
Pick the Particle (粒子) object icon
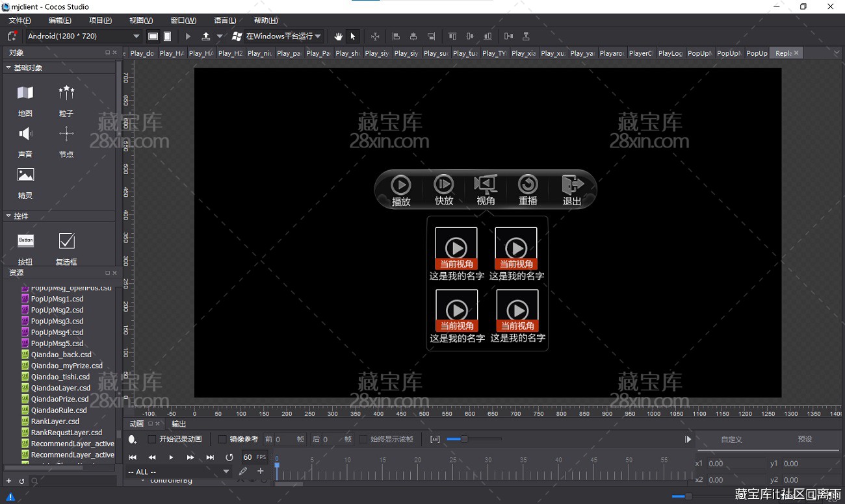[x=66, y=93]
